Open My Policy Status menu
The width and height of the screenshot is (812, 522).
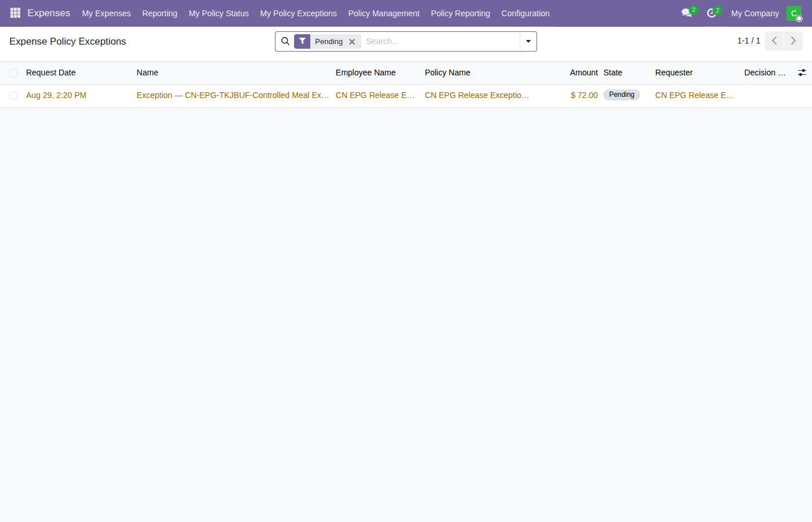point(219,13)
